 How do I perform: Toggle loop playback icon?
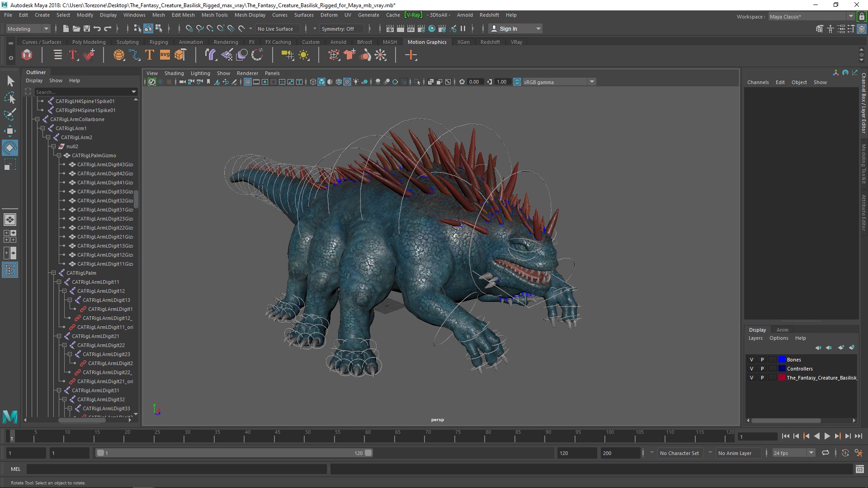[x=826, y=453]
